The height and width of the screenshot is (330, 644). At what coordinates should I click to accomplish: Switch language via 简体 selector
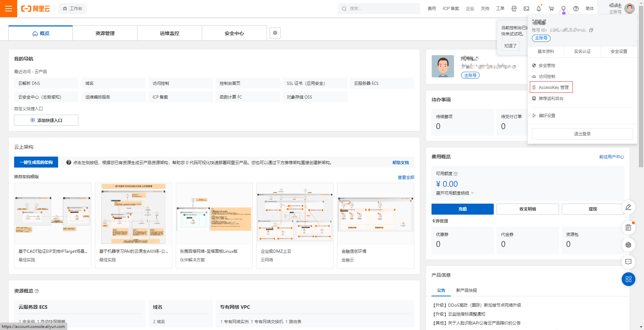589,9
